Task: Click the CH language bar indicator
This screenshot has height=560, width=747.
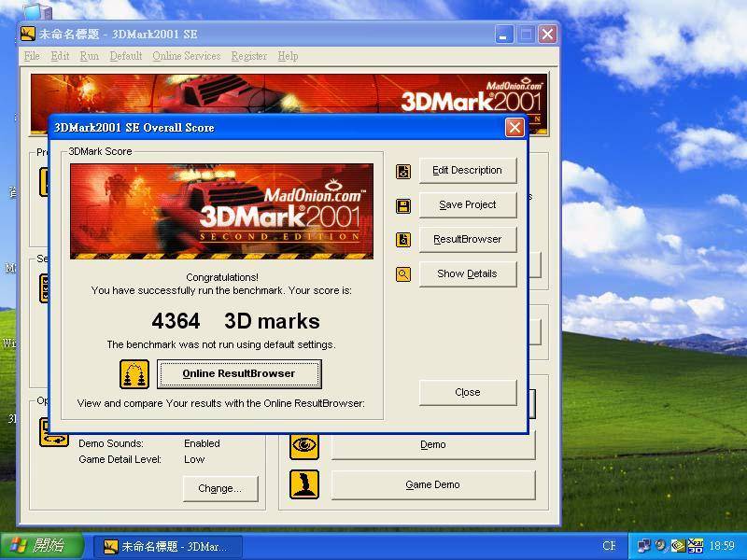Action: click(x=609, y=546)
